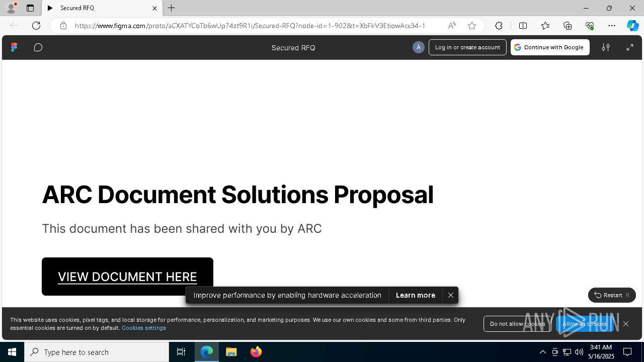Open the Favorites list icon
Viewport: 644px width, 362px height.
[545, 26]
